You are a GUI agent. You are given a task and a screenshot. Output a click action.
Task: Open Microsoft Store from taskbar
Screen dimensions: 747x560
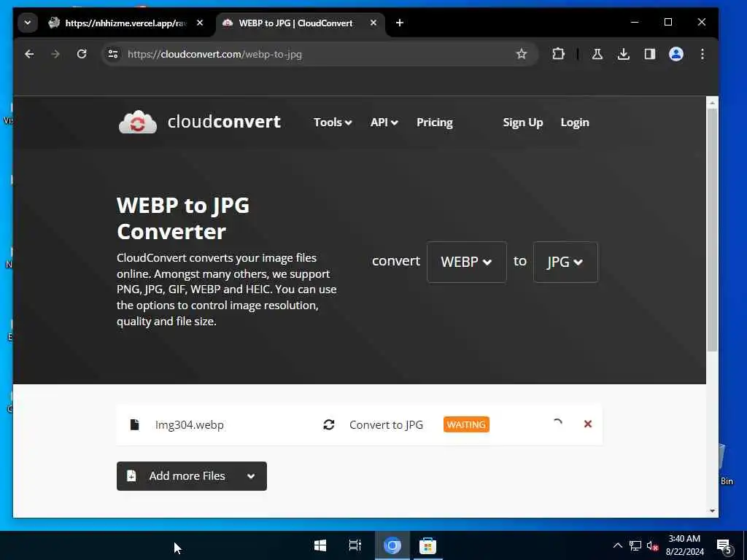[x=427, y=545]
